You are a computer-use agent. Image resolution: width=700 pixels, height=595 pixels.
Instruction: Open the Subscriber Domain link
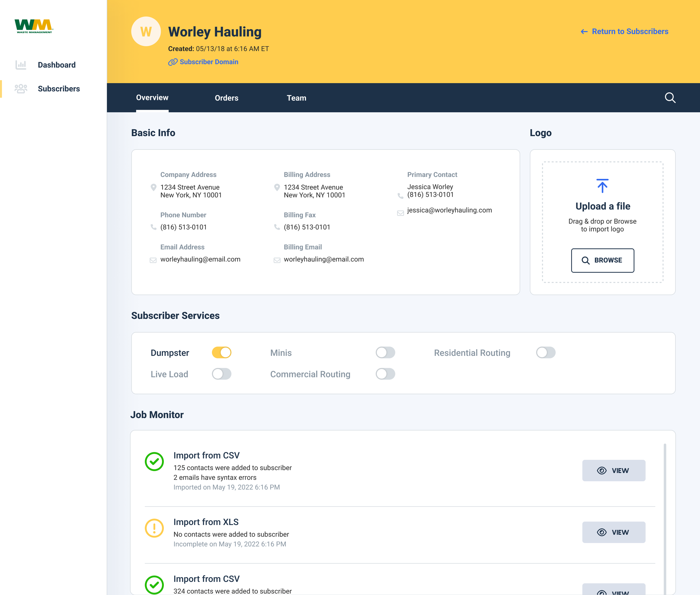[204, 62]
